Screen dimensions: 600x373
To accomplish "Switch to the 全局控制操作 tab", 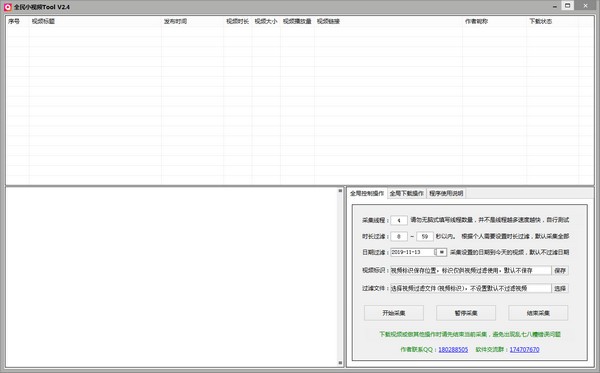I will 367,193.
